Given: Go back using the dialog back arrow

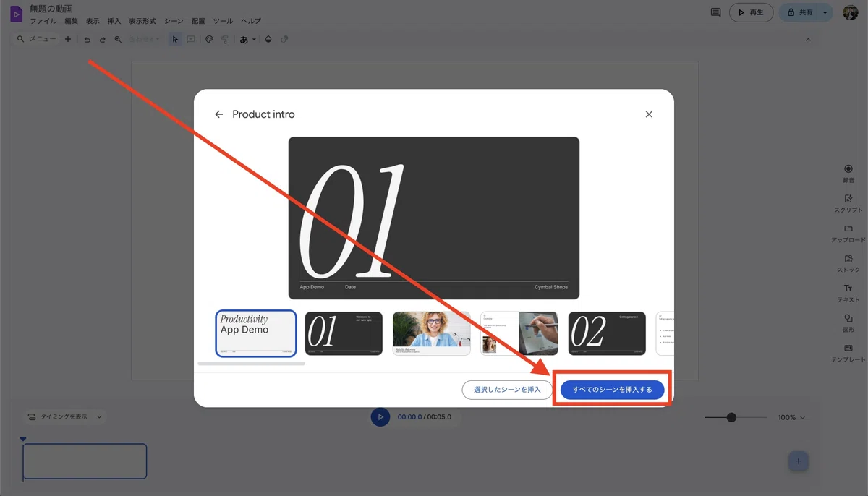Looking at the screenshot, I should 218,114.
